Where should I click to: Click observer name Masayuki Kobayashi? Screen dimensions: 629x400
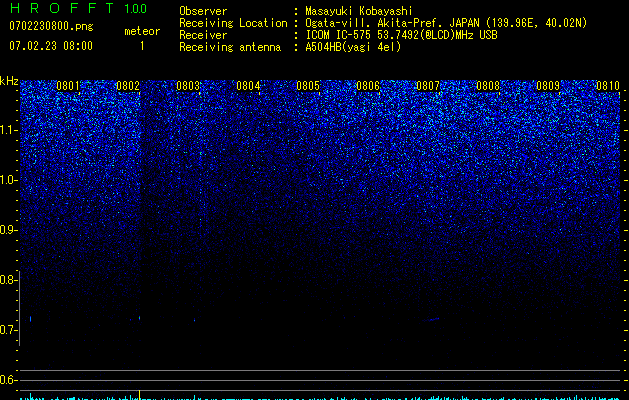coord(359,11)
